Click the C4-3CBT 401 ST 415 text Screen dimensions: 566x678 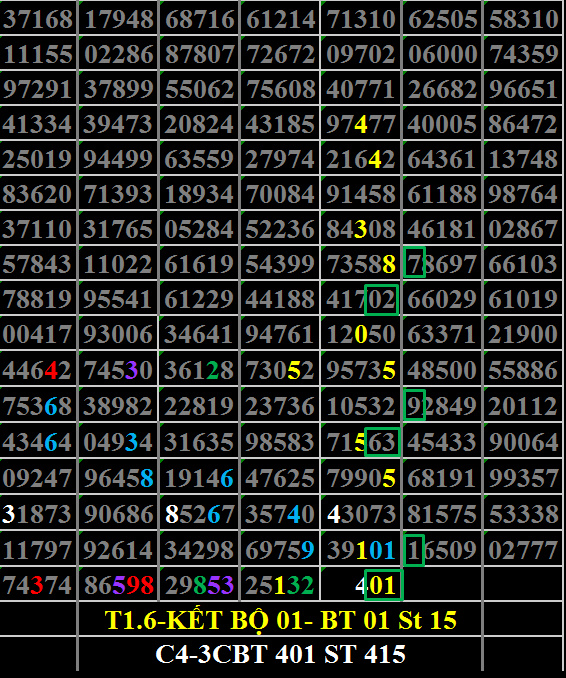[281, 654]
